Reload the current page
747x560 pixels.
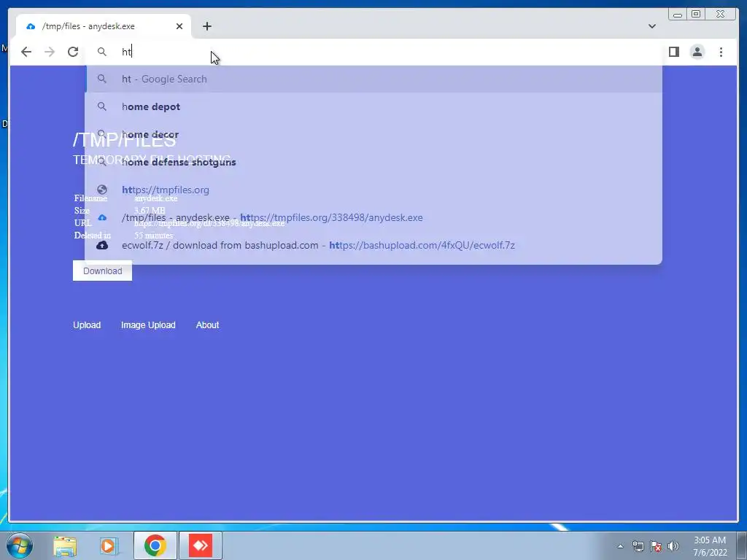pos(73,52)
